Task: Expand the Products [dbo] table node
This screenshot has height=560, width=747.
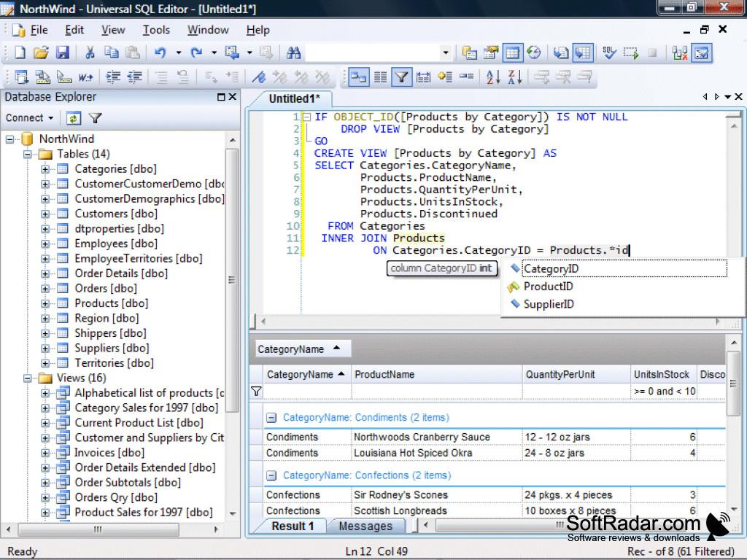Action: [x=44, y=304]
